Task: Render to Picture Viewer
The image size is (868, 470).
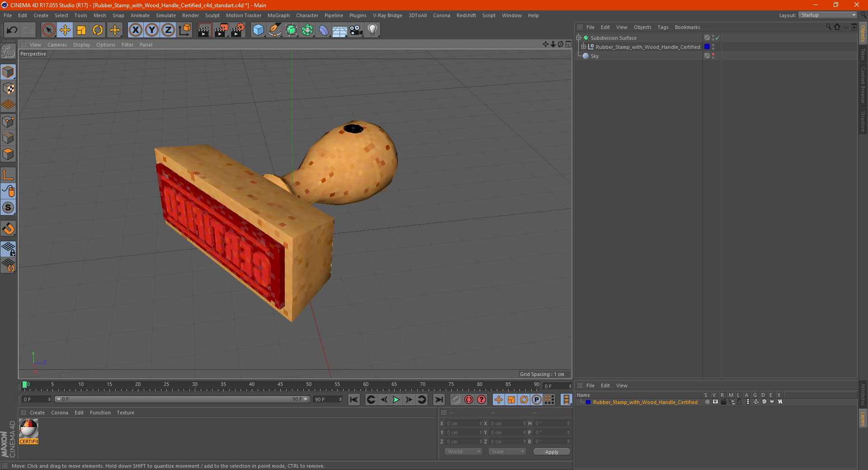Action: 221,30
